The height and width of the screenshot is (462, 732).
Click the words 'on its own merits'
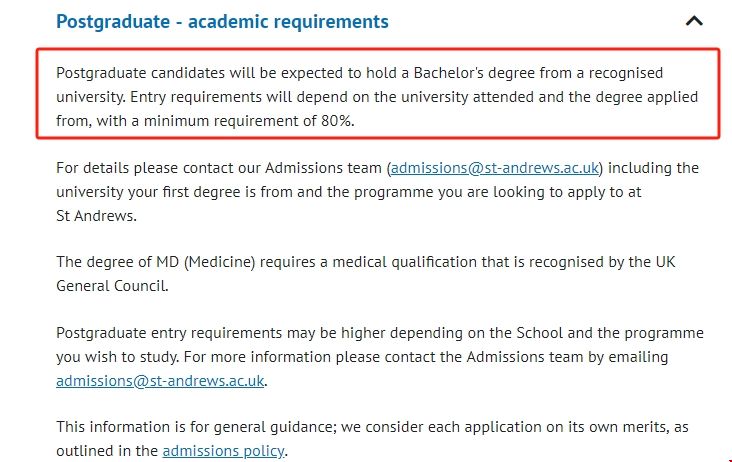[598, 427]
